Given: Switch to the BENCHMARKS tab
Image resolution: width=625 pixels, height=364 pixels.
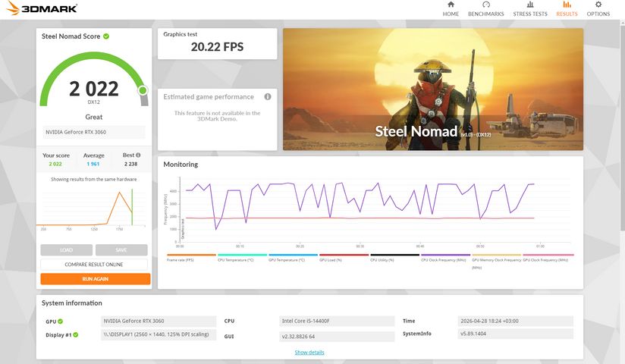Looking at the screenshot, I should (486, 14).
